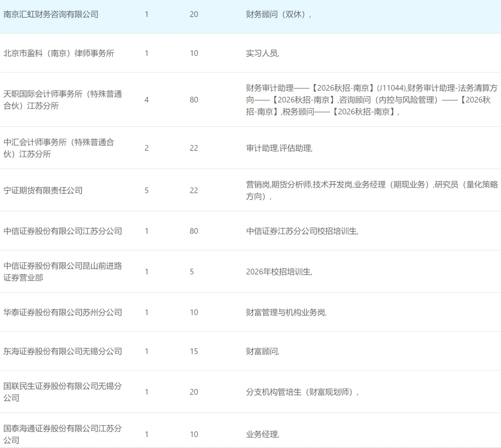Select company 天职国际会计师事务所（特殊普通合伙）江苏分所
This screenshot has width=501, height=448.
63,100
